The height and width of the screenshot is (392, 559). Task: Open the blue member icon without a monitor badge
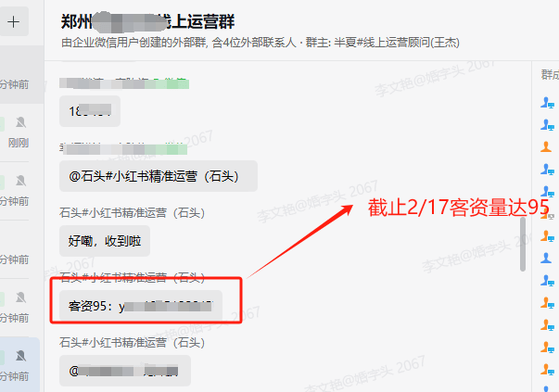point(546,258)
